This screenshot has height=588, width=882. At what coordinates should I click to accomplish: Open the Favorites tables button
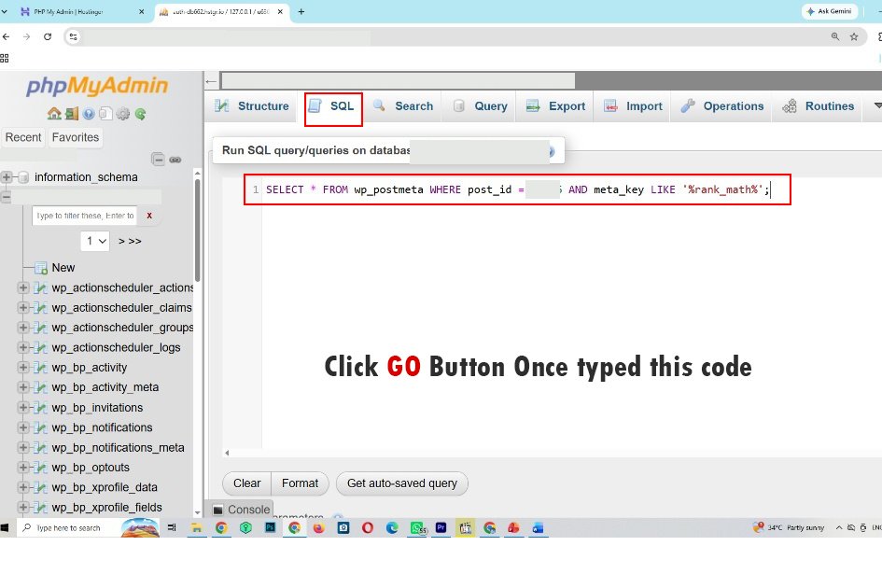pyautogui.click(x=76, y=137)
